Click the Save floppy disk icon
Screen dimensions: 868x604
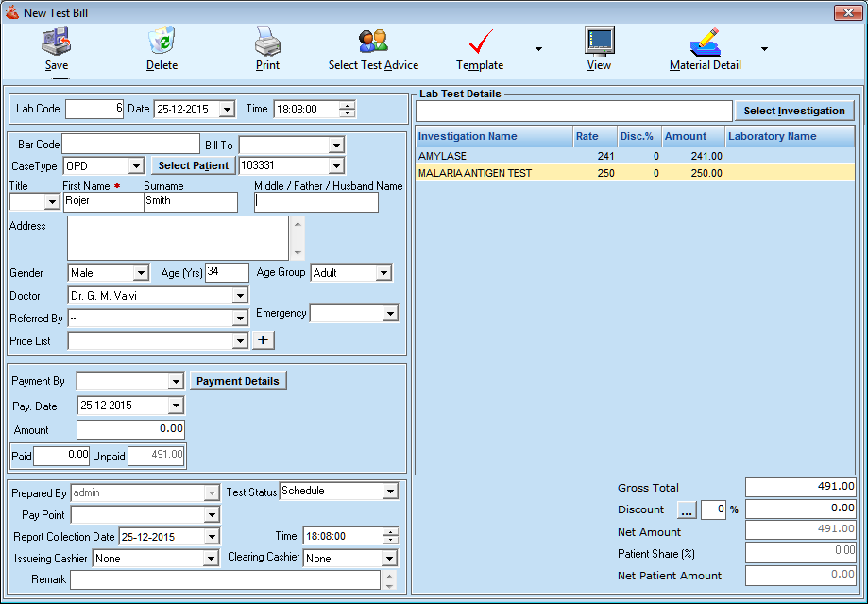pyautogui.click(x=56, y=42)
